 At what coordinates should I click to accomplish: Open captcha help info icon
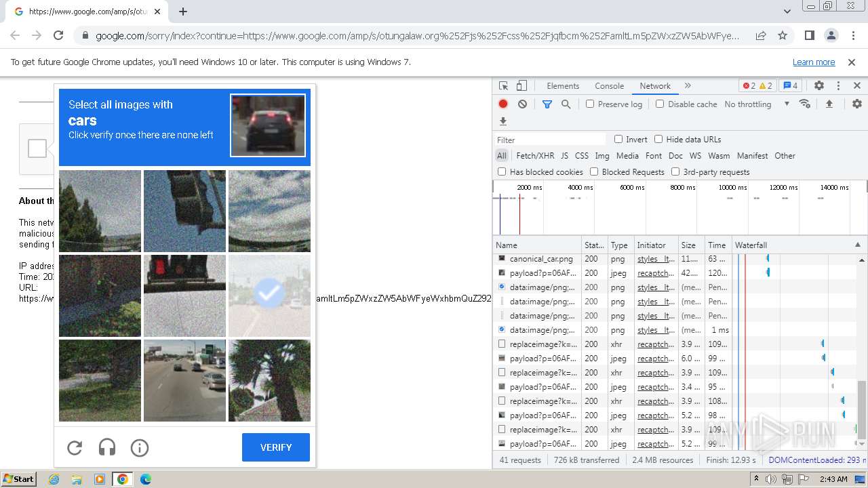[140, 447]
